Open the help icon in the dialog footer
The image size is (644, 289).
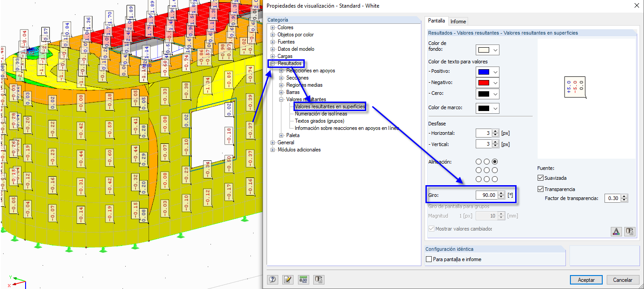(x=272, y=280)
